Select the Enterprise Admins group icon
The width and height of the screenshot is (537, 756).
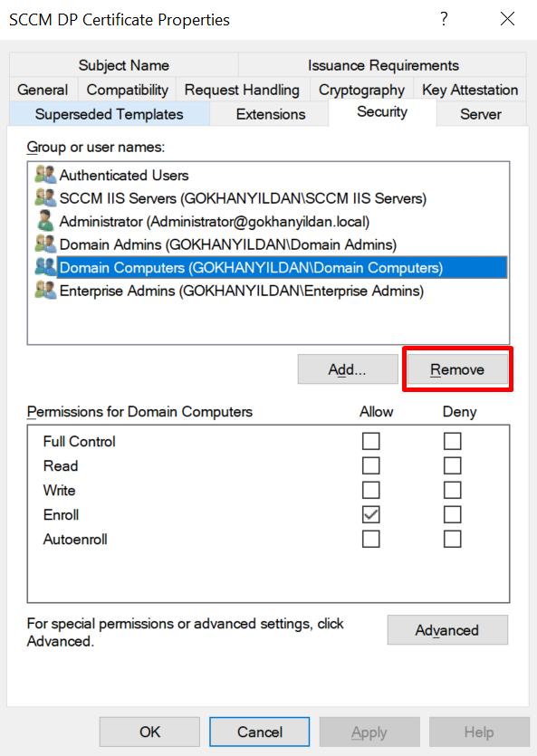[x=46, y=291]
